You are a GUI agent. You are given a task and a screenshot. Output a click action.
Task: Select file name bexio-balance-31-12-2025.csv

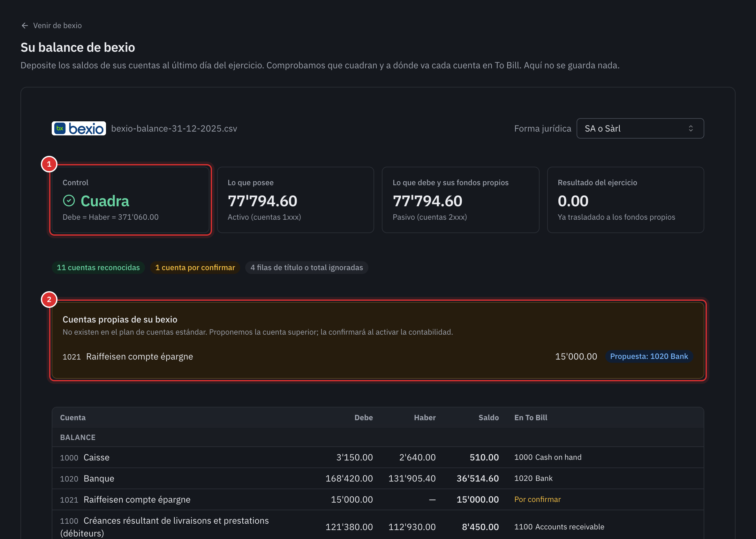pos(174,128)
